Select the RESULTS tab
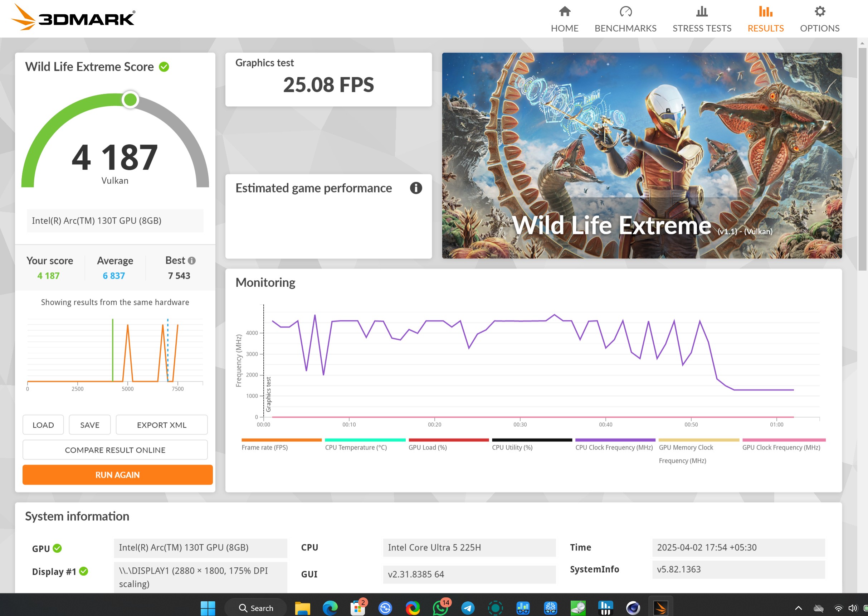The height and width of the screenshot is (616, 868). pyautogui.click(x=765, y=19)
